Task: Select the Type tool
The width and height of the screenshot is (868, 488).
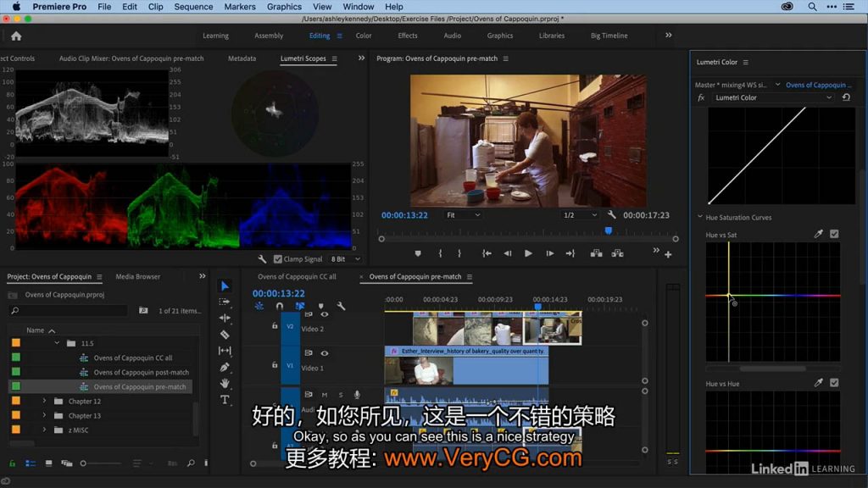Action: [x=224, y=400]
